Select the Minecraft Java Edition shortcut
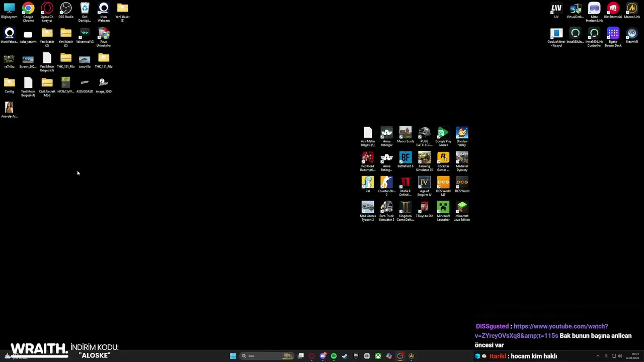This screenshot has width=644, height=362. [x=462, y=211]
